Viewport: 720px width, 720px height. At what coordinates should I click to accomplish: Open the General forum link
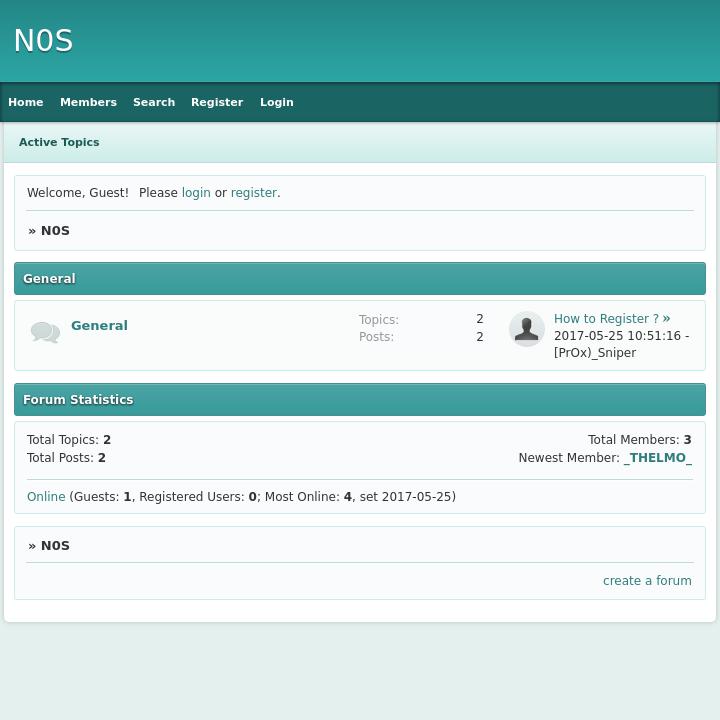pyautogui.click(x=99, y=325)
